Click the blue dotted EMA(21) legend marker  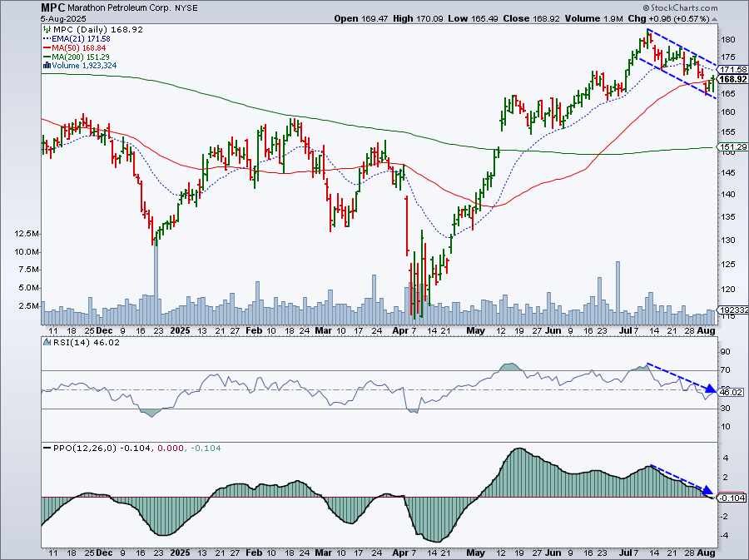click(x=47, y=41)
